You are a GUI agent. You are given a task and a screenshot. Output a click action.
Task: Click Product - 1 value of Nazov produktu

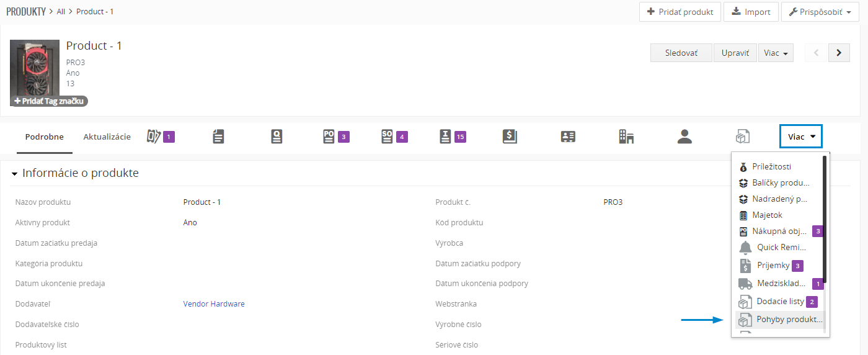[201, 202]
